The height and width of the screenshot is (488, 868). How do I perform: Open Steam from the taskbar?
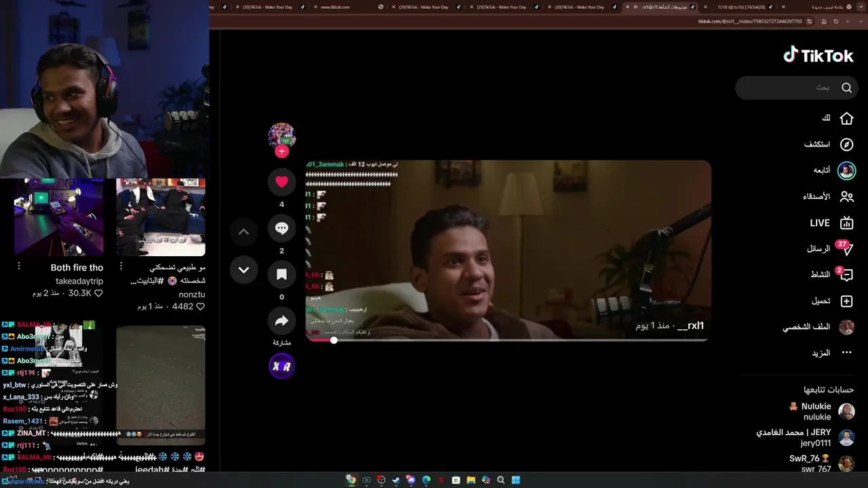click(x=396, y=480)
